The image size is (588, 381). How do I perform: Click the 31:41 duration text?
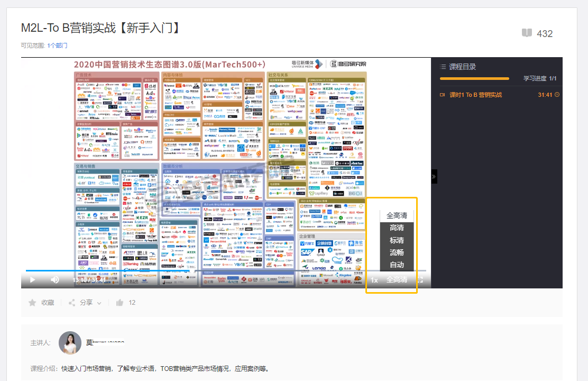[545, 95]
